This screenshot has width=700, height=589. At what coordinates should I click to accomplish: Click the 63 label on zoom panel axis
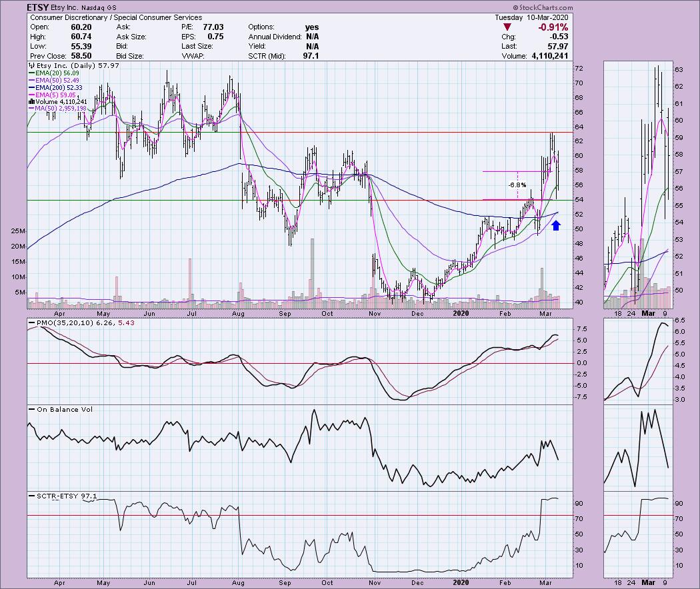[679, 69]
